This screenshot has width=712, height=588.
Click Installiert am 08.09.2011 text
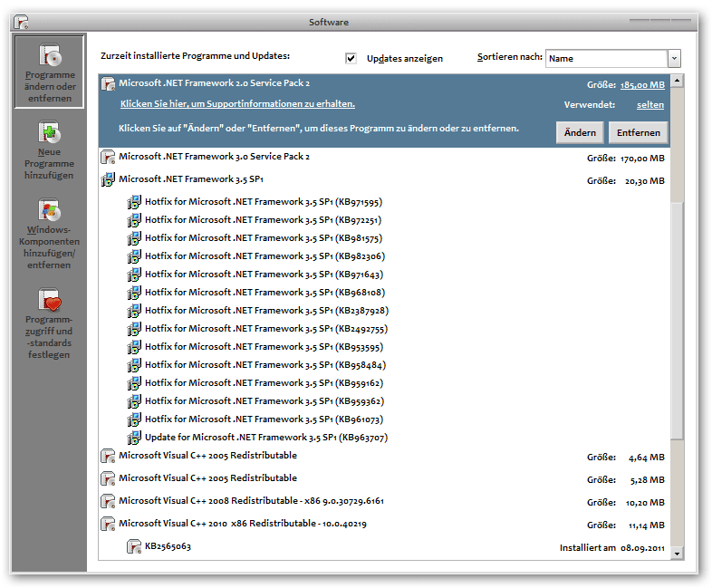(611, 548)
